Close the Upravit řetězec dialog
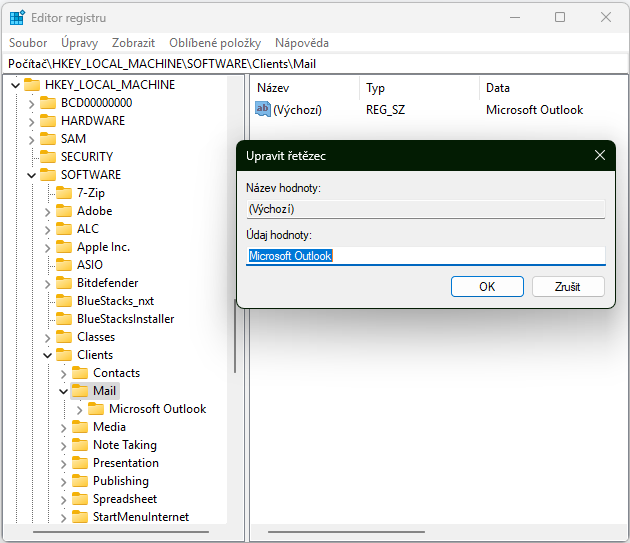 tap(600, 156)
